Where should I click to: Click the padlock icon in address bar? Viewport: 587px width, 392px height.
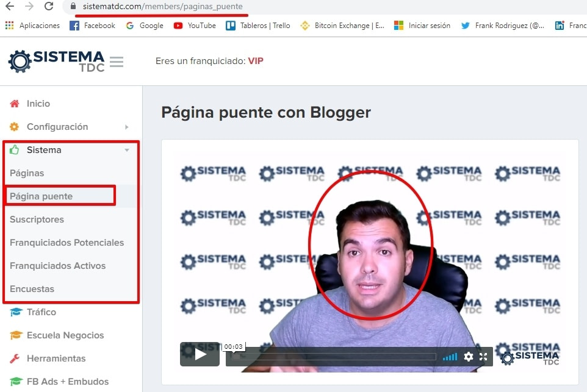coord(73,6)
